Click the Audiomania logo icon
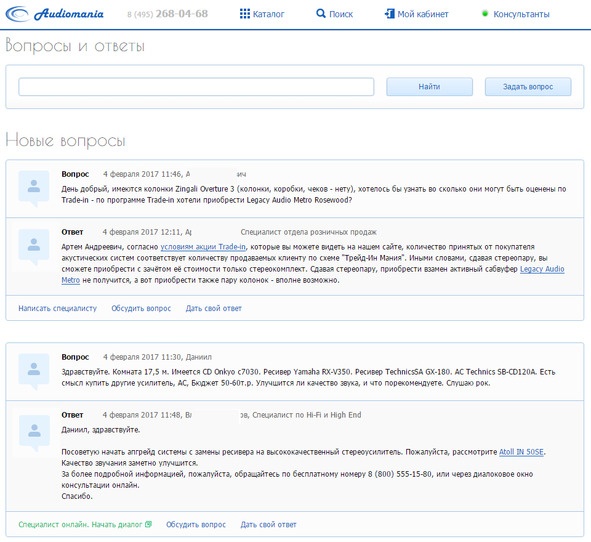 [17, 14]
